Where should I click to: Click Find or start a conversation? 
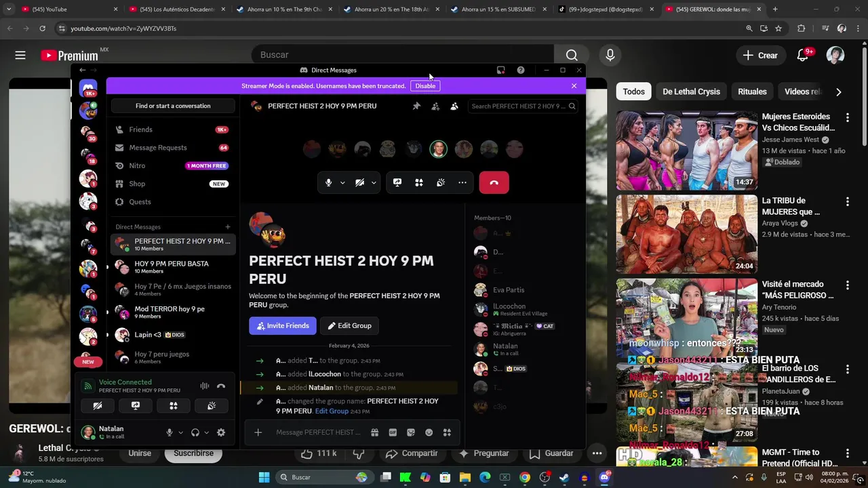pyautogui.click(x=173, y=106)
